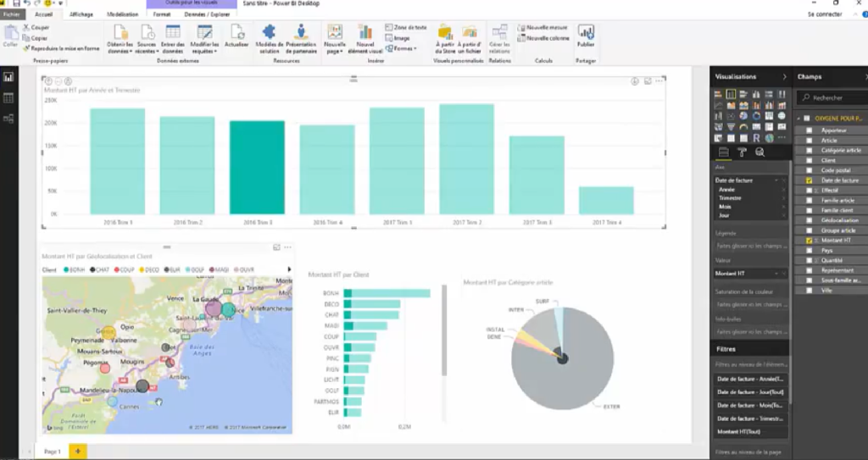
Task: Click the Nouvel élément visuel icon
Action: [x=365, y=36]
